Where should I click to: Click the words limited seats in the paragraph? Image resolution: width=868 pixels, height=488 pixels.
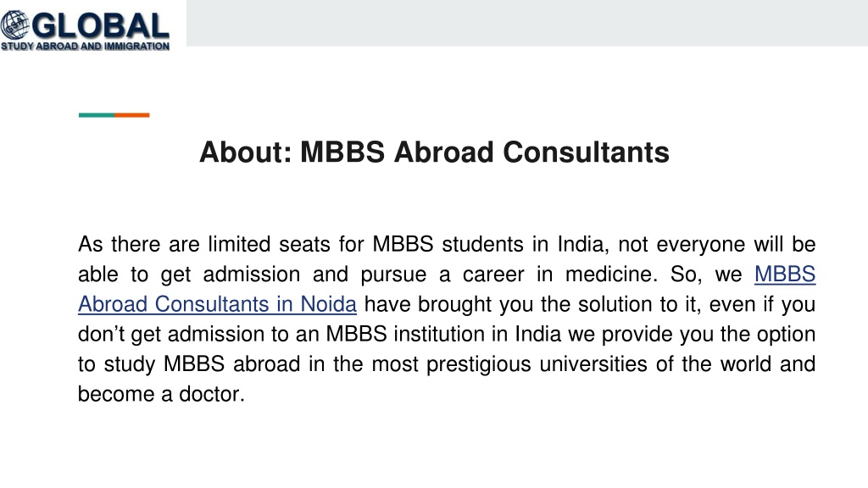(269, 245)
